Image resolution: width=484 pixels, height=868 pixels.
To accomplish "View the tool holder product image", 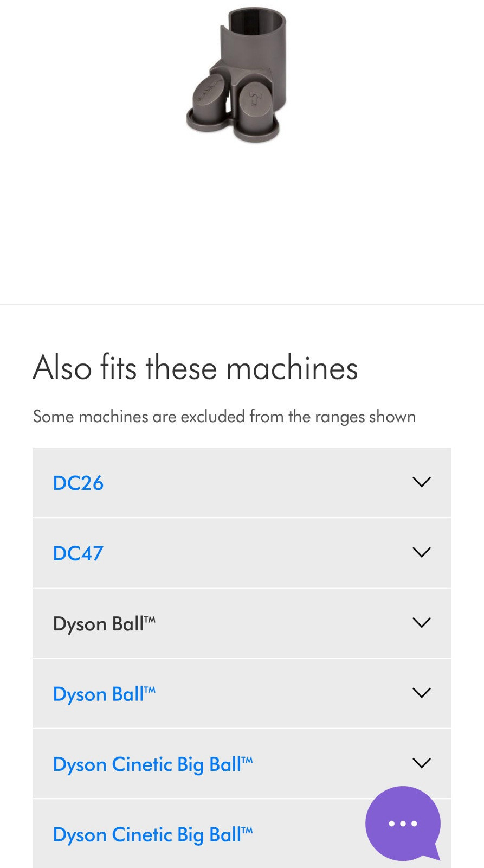I will 236,75.
